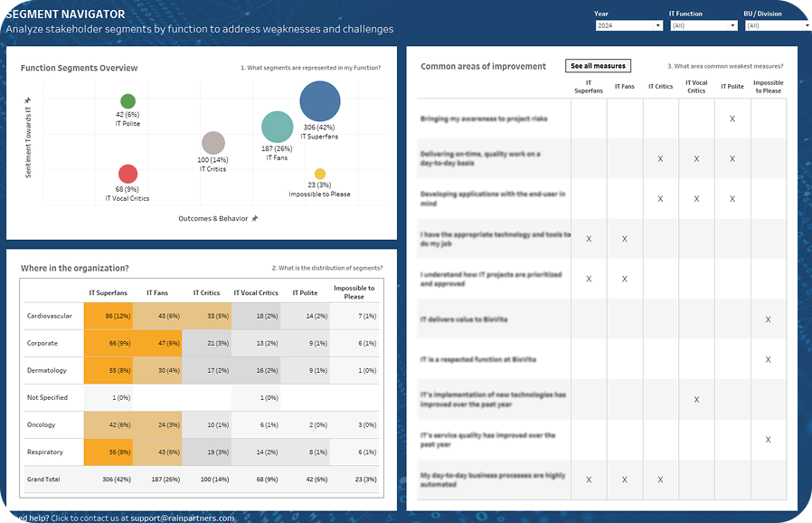Select the IT Critics gray bubble

(x=212, y=142)
